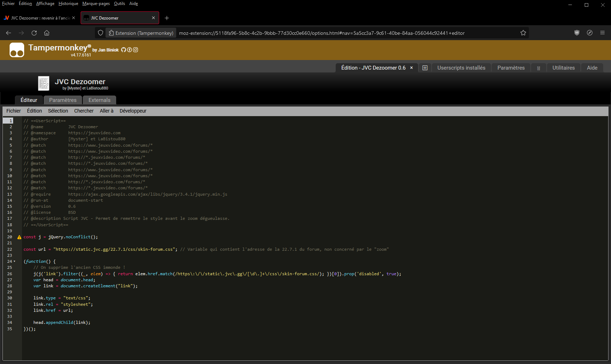The height and width of the screenshot is (364, 611).
Task: Open the Développeur menu
Action: click(133, 111)
